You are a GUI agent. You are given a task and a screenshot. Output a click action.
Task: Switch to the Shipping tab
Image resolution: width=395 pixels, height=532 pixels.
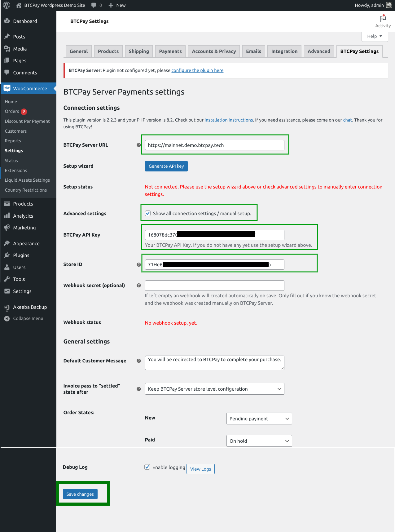click(139, 51)
